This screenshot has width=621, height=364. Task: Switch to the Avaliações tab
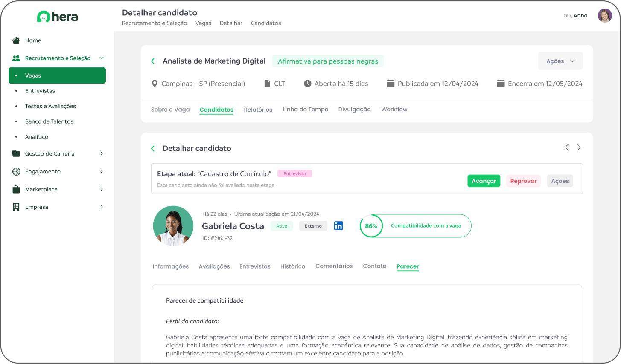(x=214, y=266)
